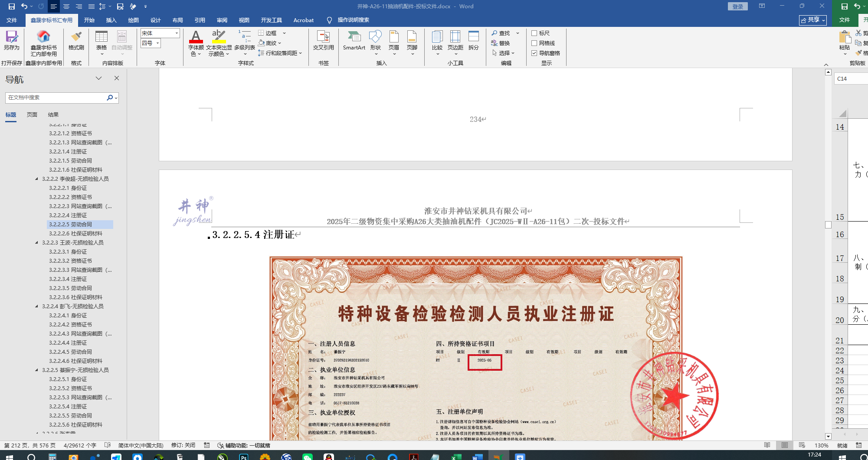Switch to the 引用 ribbon tab
Viewport: 868px width, 460px height.
tap(200, 20)
